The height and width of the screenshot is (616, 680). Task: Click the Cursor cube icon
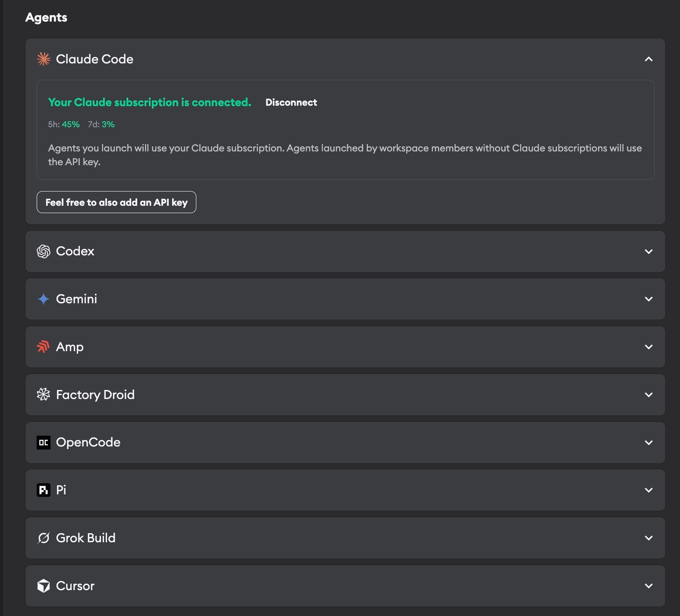44,586
